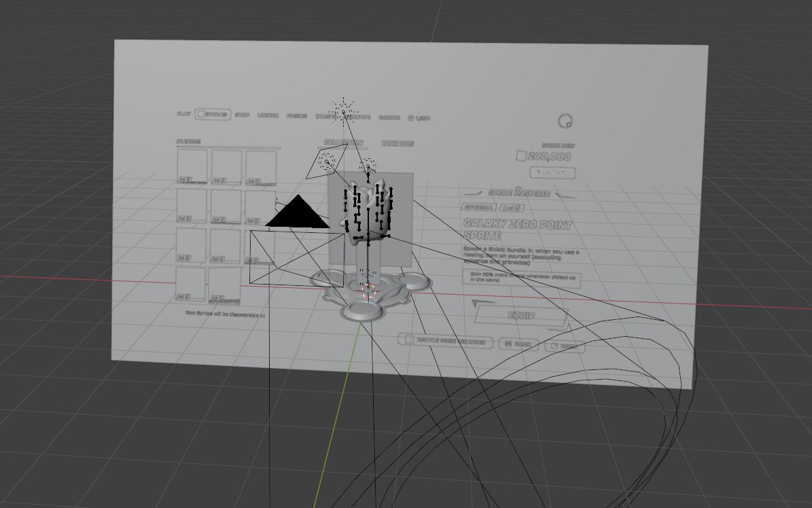Open the COLLECTION tab
The height and width of the screenshot is (508, 812).
343,143
